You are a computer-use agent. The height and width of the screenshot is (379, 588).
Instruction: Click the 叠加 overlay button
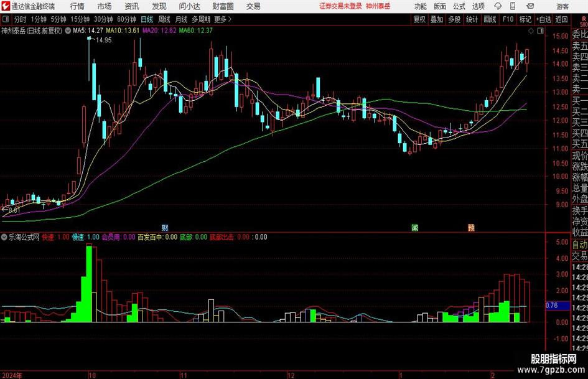click(x=437, y=19)
